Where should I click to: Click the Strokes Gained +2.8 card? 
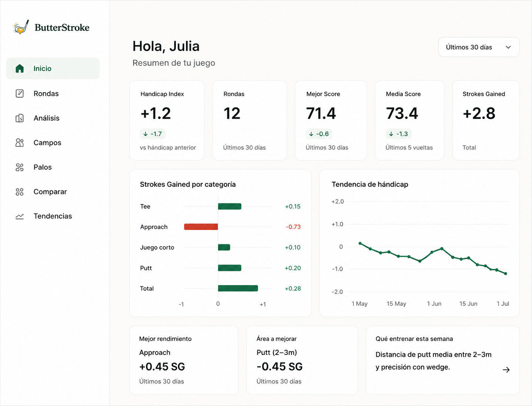pos(486,121)
